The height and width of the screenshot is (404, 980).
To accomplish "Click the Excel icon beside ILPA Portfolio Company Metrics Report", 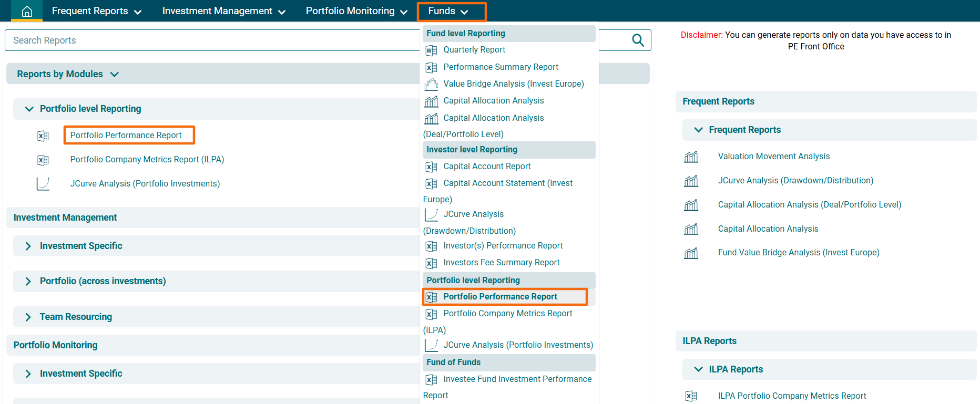I will tap(691, 396).
